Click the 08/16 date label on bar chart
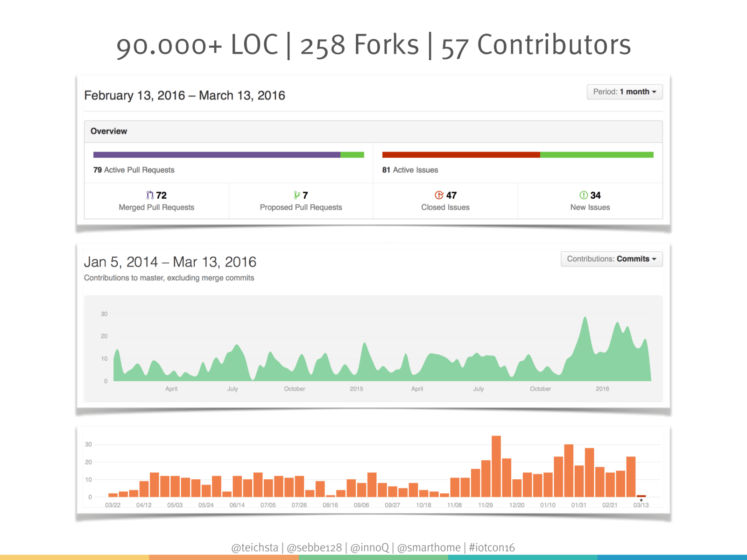 (330, 505)
